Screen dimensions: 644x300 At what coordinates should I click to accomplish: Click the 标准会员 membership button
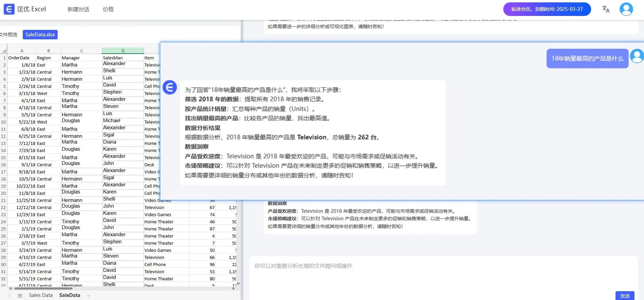click(x=547, y=9)
